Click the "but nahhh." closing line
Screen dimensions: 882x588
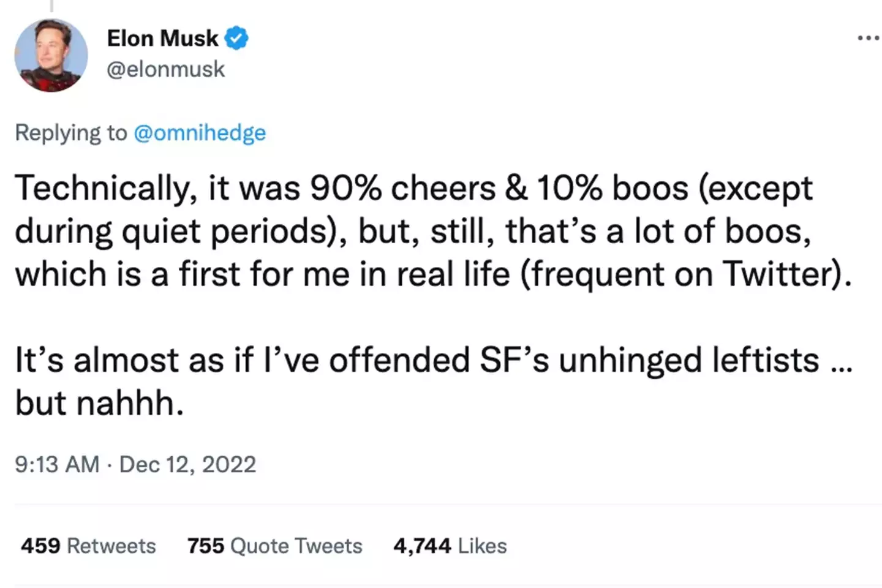pos(99,404)
